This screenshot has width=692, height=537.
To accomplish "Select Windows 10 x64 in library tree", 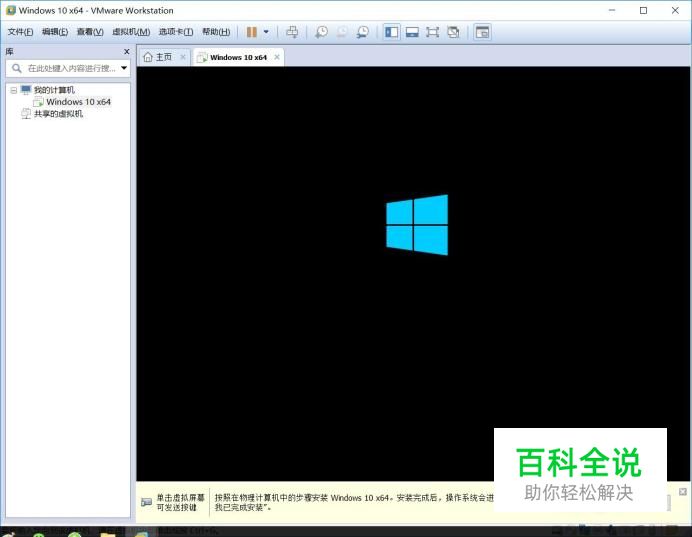I will point(78,102).
